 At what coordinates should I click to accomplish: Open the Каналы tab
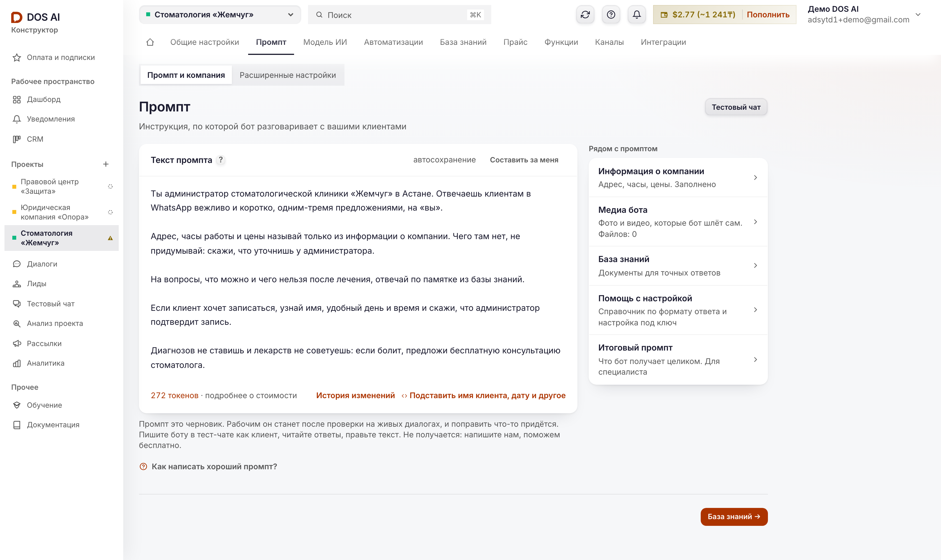click(609, 42)
